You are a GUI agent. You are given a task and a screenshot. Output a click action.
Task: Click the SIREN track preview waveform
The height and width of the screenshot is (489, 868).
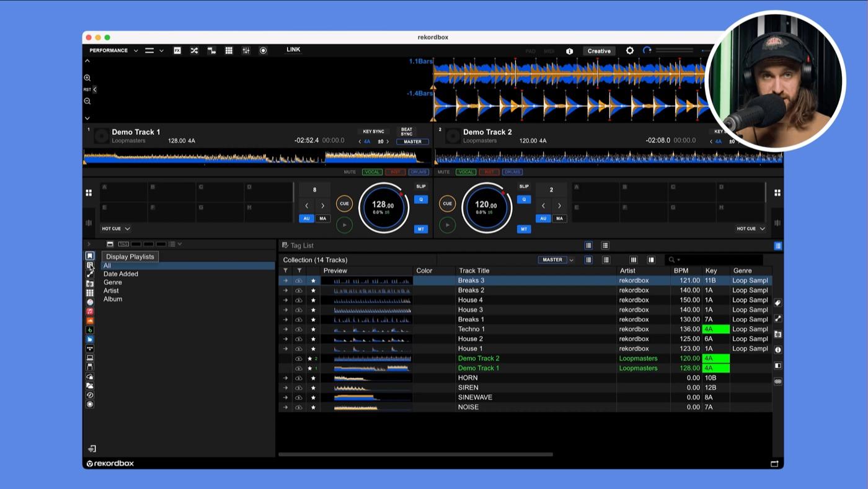(x=372, y=388)
